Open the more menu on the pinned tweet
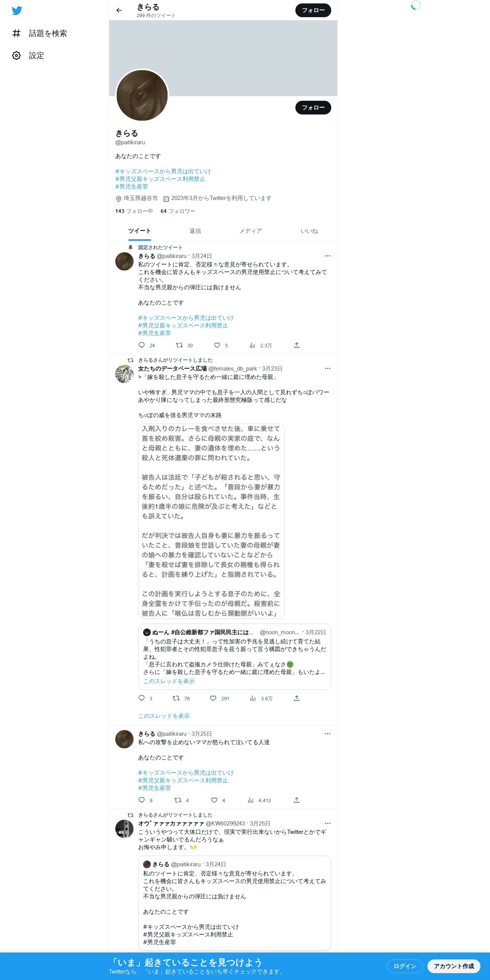Image resolution: width=490 pixels, height=980 pixels. pyautogui.click(x=327, y=256)
